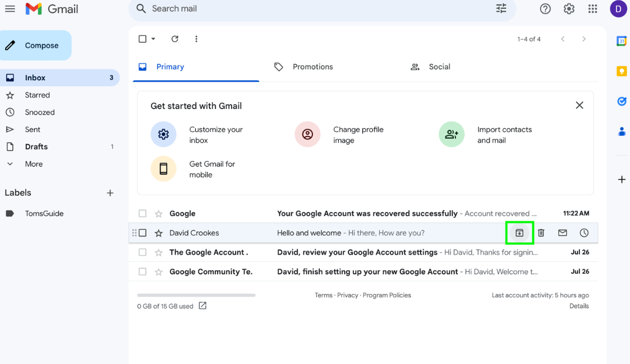Image resolution: width=630 pixels, height=364 pixels.
Task: Open the main menu hamburger icon
Action: pyautogui.click(x=10, y=8)
